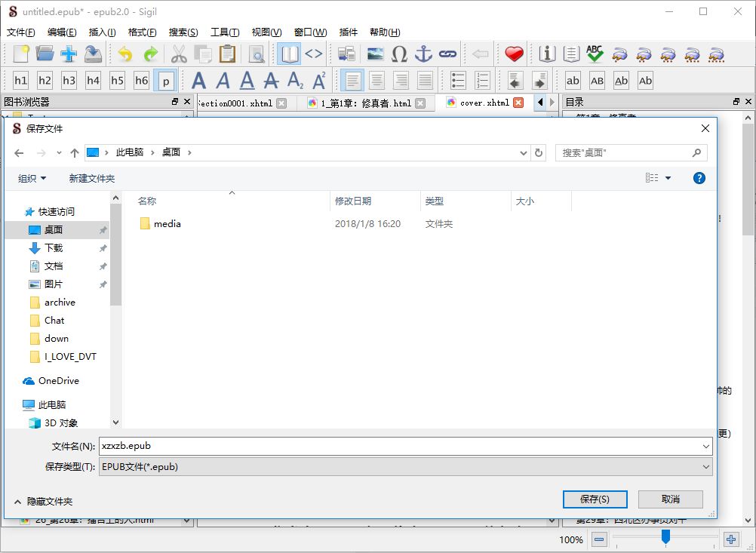Click the clipboard Paste icon

point(227,54)
